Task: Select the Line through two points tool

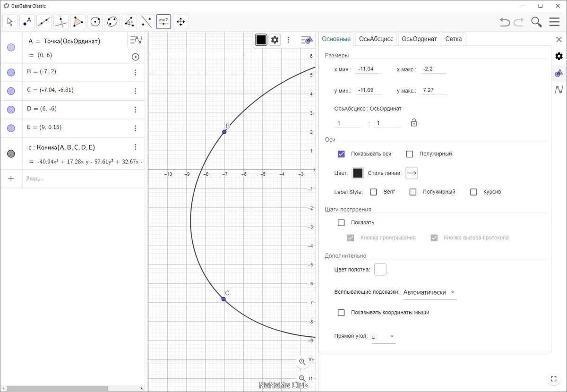Action: pos(44,22)
